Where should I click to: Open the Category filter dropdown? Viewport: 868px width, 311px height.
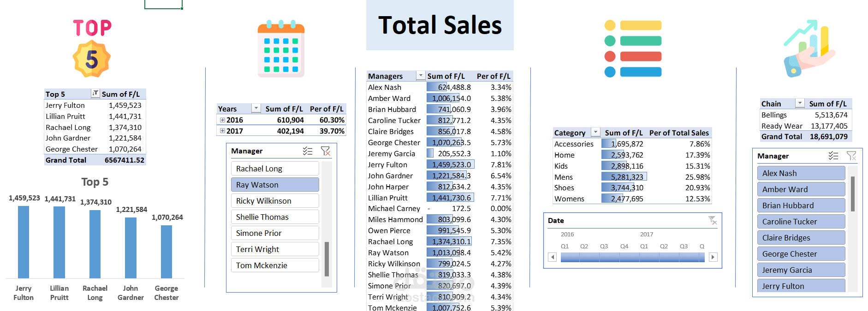coord(595,132)
